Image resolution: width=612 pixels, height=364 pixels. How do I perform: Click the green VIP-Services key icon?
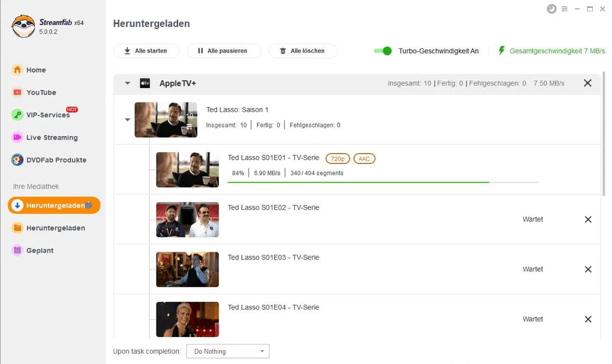pos(17,115)
